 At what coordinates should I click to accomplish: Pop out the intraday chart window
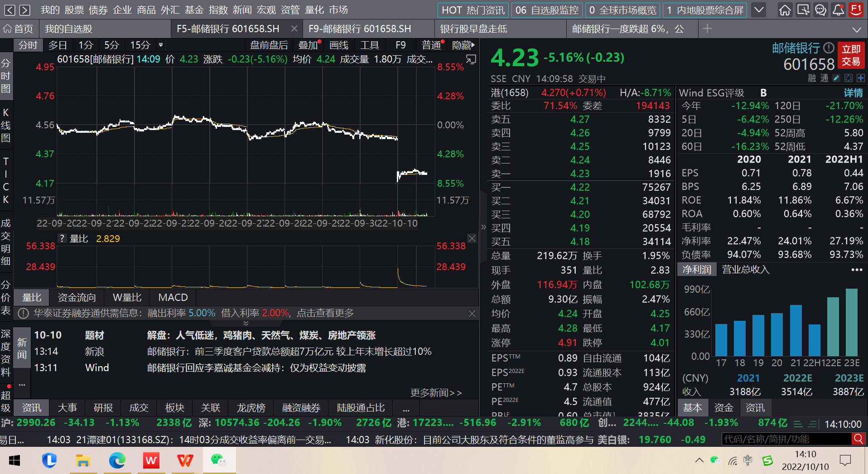pos(471,59)
